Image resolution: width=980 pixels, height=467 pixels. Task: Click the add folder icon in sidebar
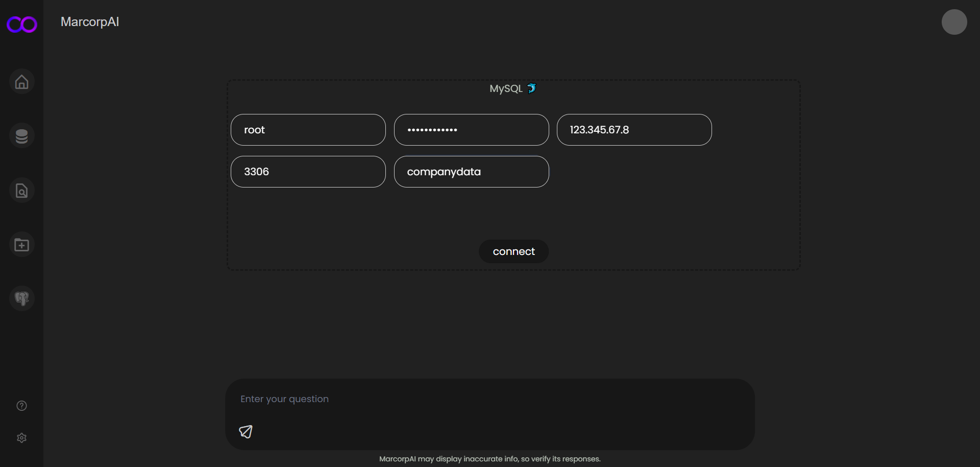coord(21,245)
